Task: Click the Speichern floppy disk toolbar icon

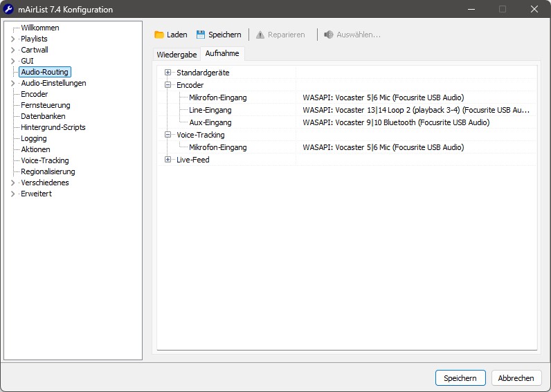Action: pos(201,35)
